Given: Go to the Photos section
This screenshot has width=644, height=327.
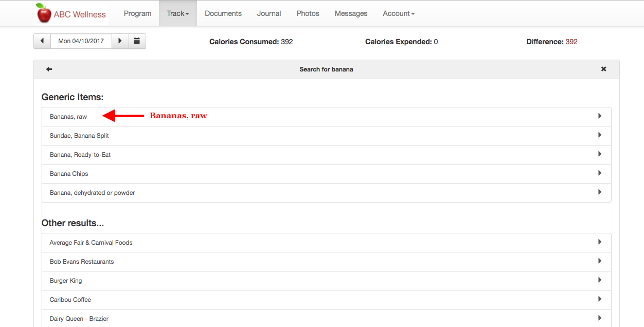Looking at the screenshot, I should 308,13.
